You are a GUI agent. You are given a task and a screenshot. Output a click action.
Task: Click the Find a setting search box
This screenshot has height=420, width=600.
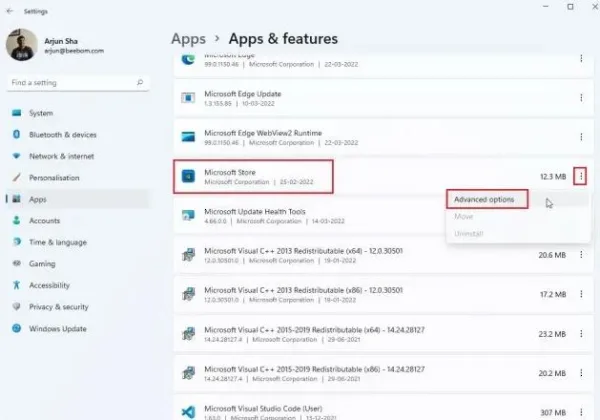tap(78, 83)
